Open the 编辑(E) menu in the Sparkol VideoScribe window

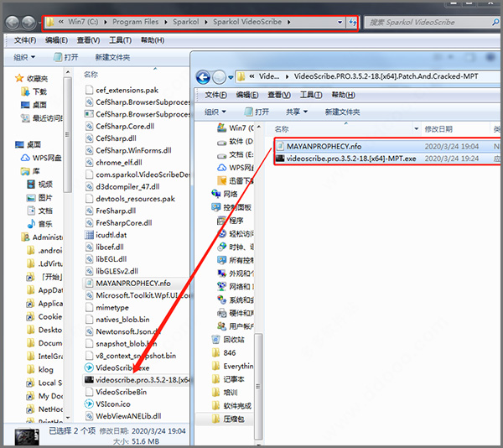[x=56, y=40]
